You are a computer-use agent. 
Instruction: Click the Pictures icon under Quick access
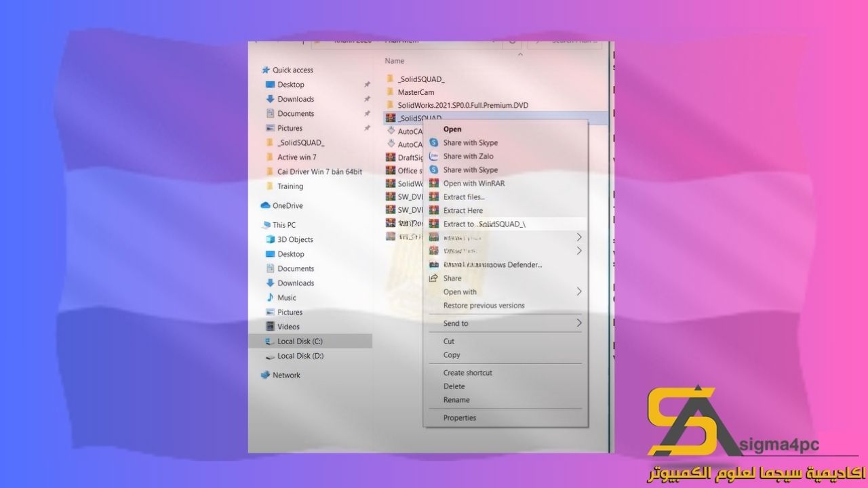[x=270, y=128]
